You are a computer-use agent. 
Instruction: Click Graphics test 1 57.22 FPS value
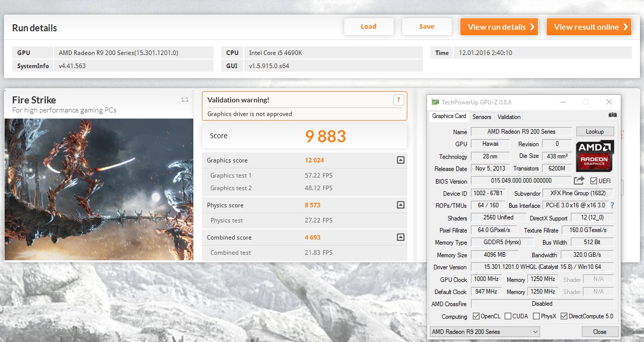[318, 175]
